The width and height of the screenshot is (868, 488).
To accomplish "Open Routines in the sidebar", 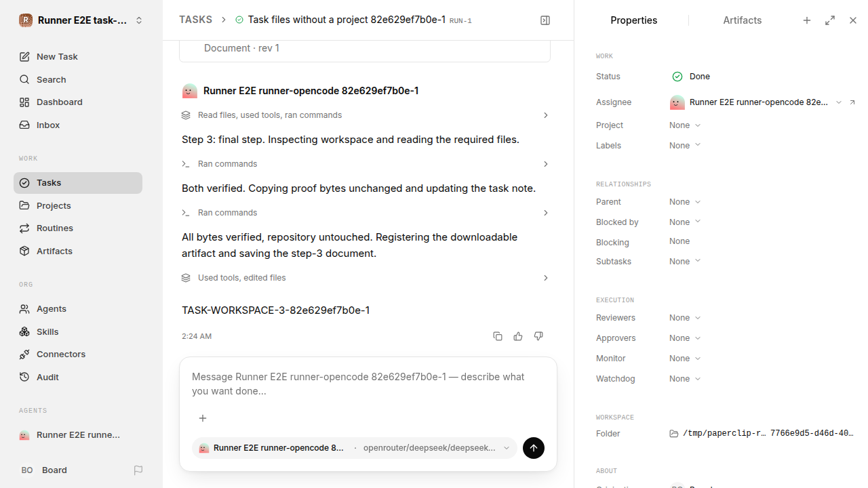I will [x=78, y=228].
